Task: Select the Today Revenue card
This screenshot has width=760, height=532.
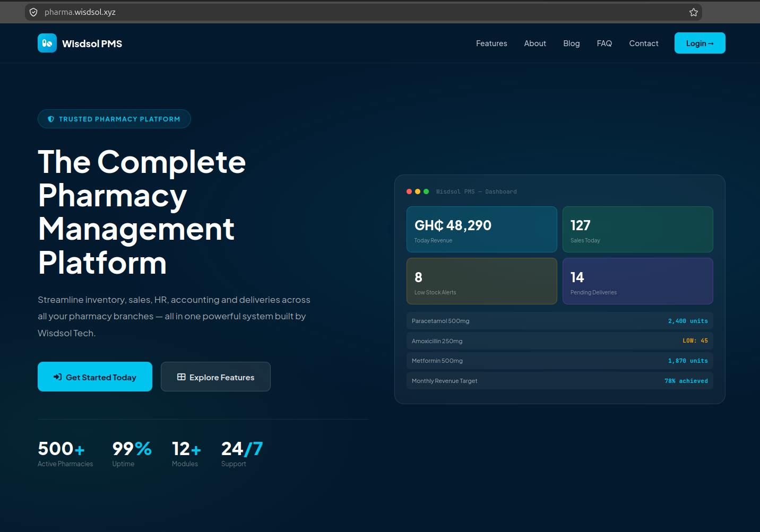Action: click(x=482, y=229)
